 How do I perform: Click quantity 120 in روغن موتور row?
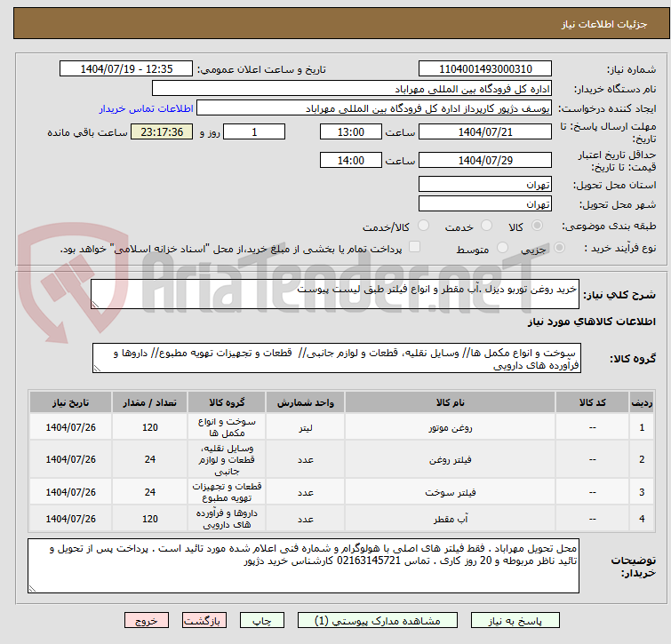pyautogui.click(x=150, y=427)
